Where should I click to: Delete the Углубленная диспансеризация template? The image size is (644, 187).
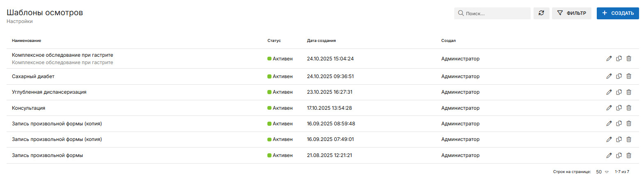point(629,92)
